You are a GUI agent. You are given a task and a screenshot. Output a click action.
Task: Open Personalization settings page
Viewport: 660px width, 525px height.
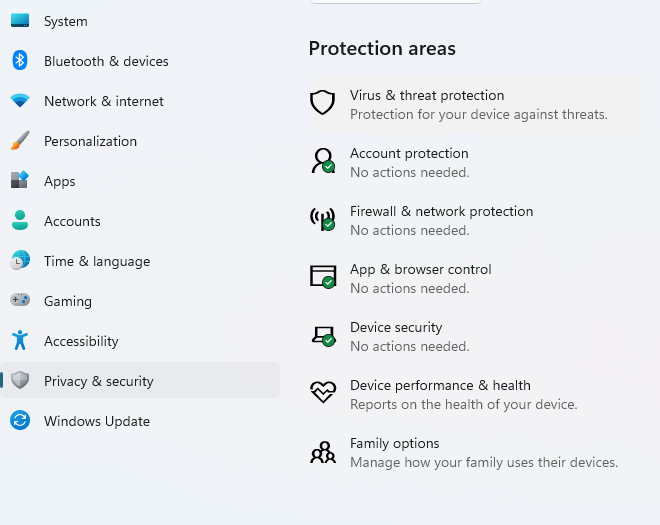tap(90, 141)
